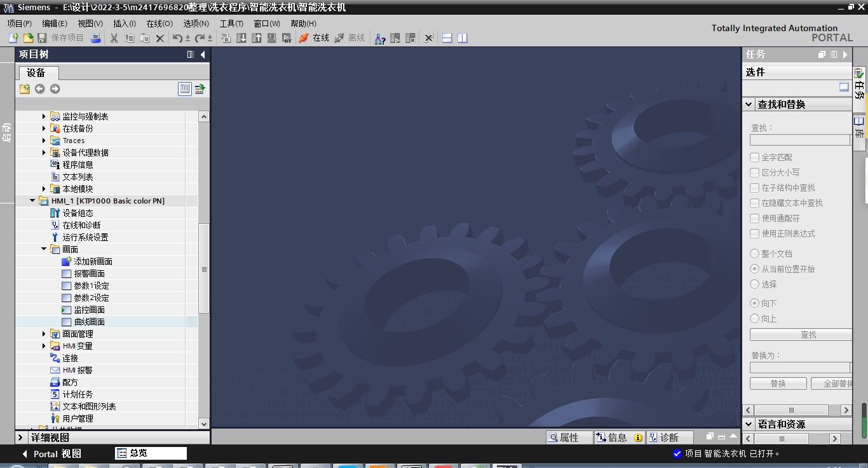Image resolution: width=868 pixels, height=468 pixels.
Task: Collapse the 查找和替换 section
Action: (x=749, y=104)
